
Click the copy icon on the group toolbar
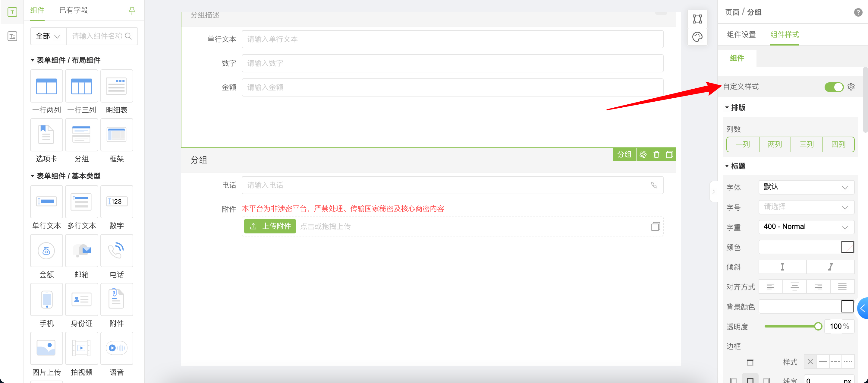coord(669,154)
